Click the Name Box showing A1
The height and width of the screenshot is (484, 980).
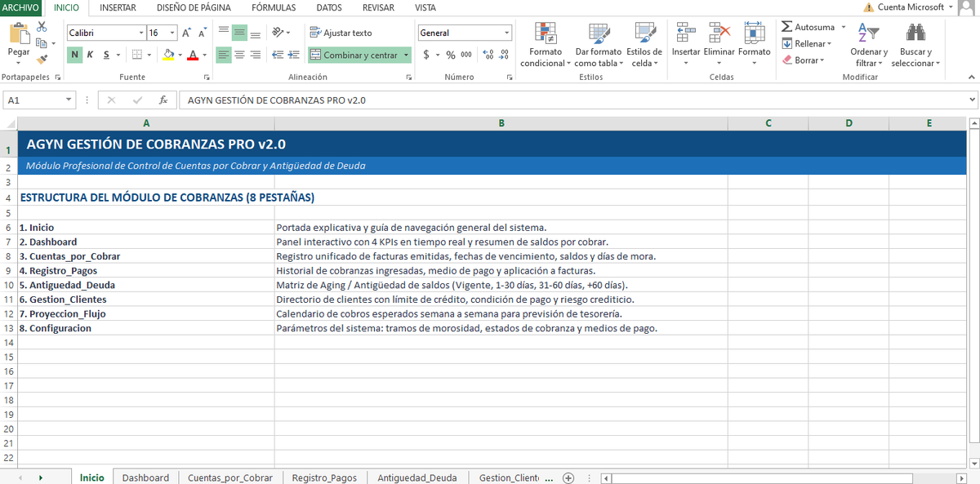(33, 100)
